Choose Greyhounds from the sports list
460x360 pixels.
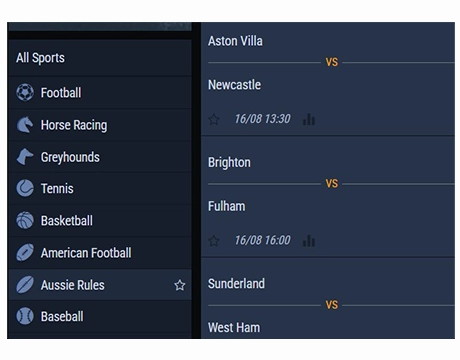click(x=100, y=157)
